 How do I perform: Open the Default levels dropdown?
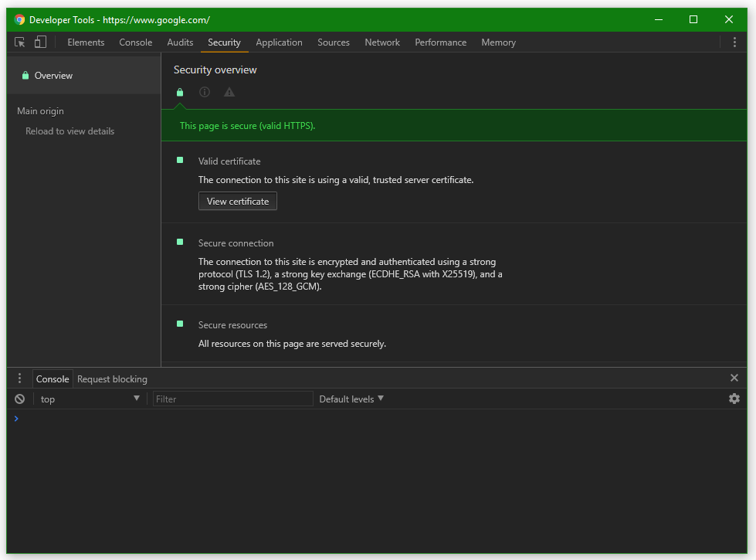click(x=351, y=399)
